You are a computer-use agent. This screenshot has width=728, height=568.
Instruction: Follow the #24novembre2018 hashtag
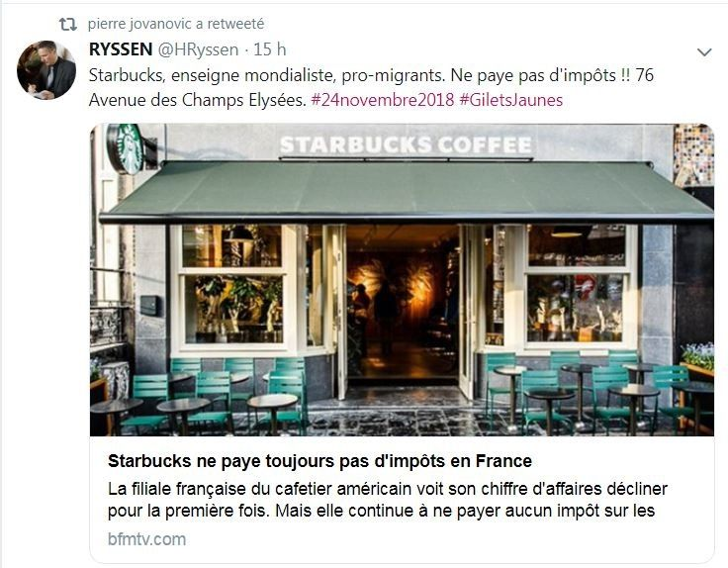[383, 100]
